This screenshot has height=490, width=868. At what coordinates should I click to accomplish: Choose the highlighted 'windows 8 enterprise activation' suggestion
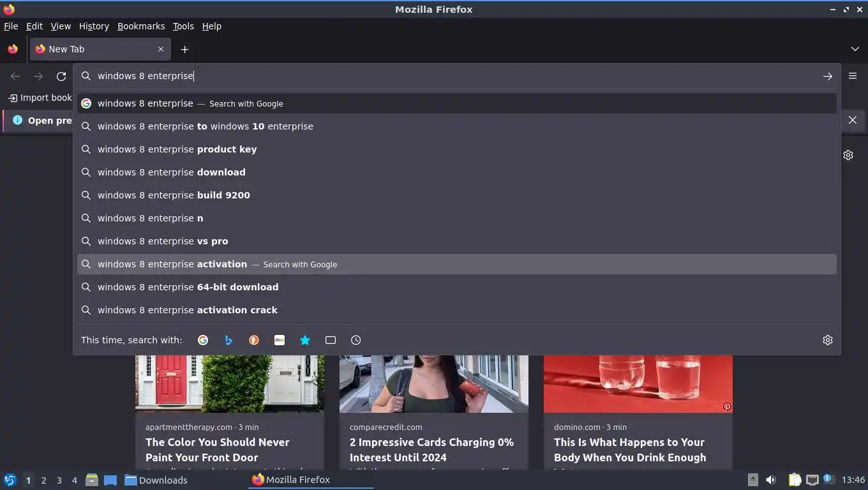click(x=457, y=264)
